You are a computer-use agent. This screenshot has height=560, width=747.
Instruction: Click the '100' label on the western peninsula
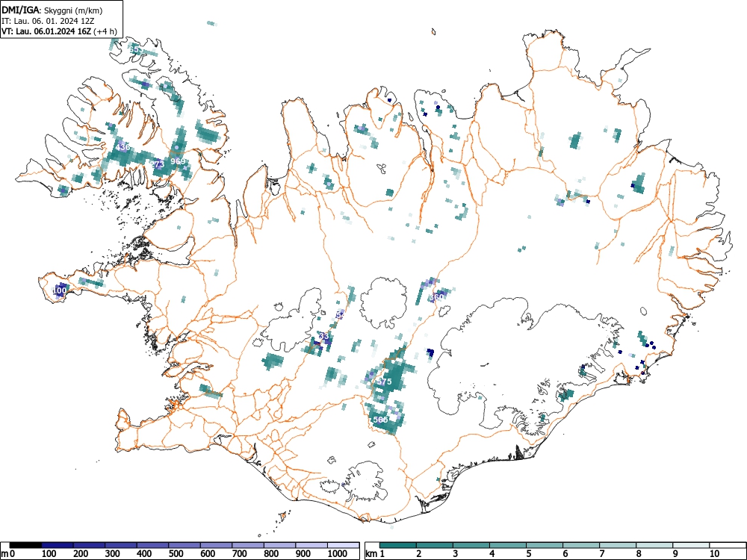(x=60, y=290)
